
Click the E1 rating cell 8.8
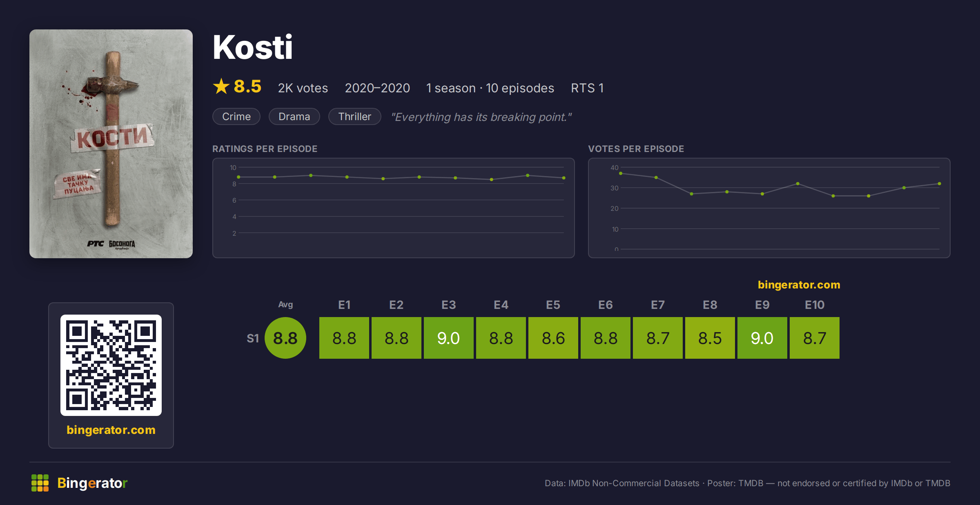point(344,338)
